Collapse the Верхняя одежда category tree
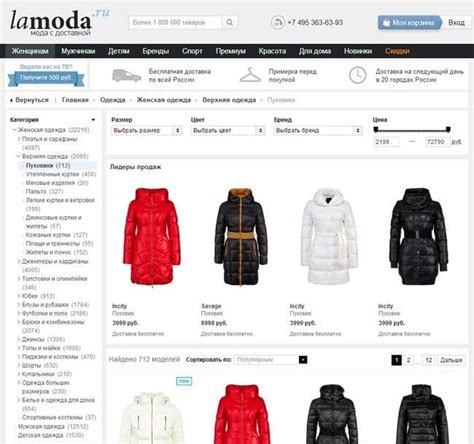The width and height of the screenshot is (474, 444). pyautogui.click(x=19, y=156)
